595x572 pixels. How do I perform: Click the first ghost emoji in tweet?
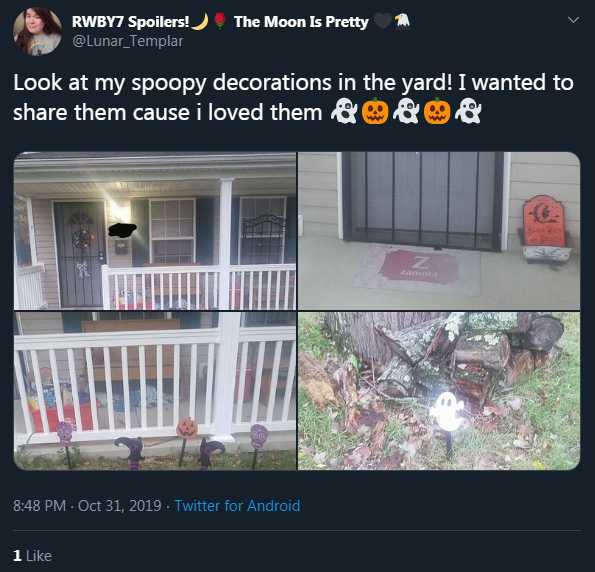pos(344,111)
